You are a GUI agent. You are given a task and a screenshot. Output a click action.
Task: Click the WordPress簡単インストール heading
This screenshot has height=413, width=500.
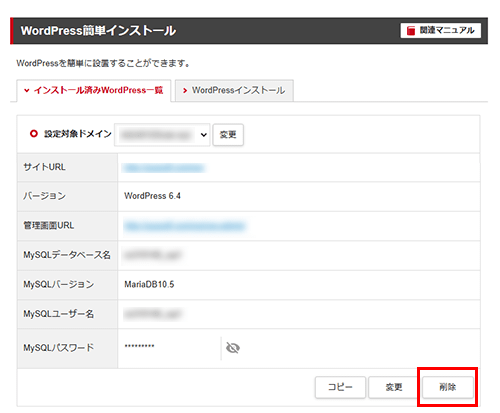coord(98,31)
